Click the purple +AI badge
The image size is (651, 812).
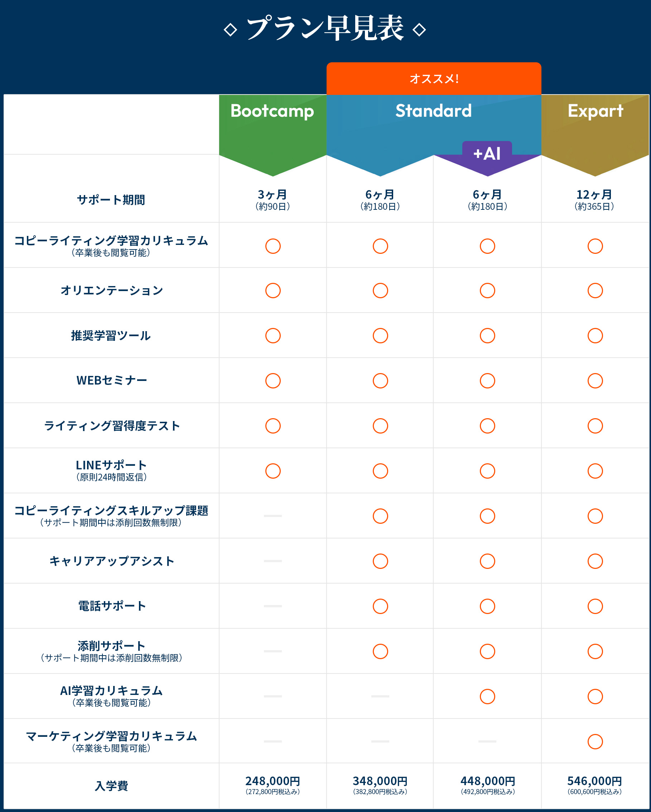487,154
